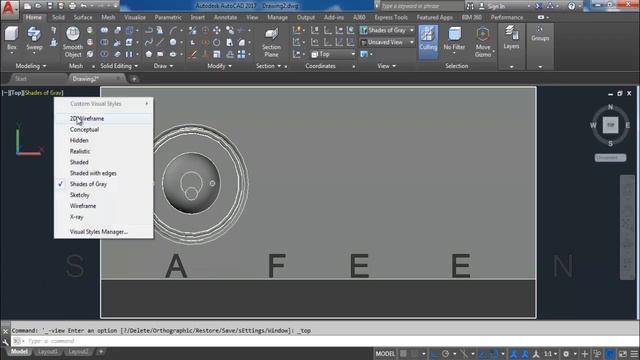Choose 2D Wireframe visual style

click(x=104, y=118)
